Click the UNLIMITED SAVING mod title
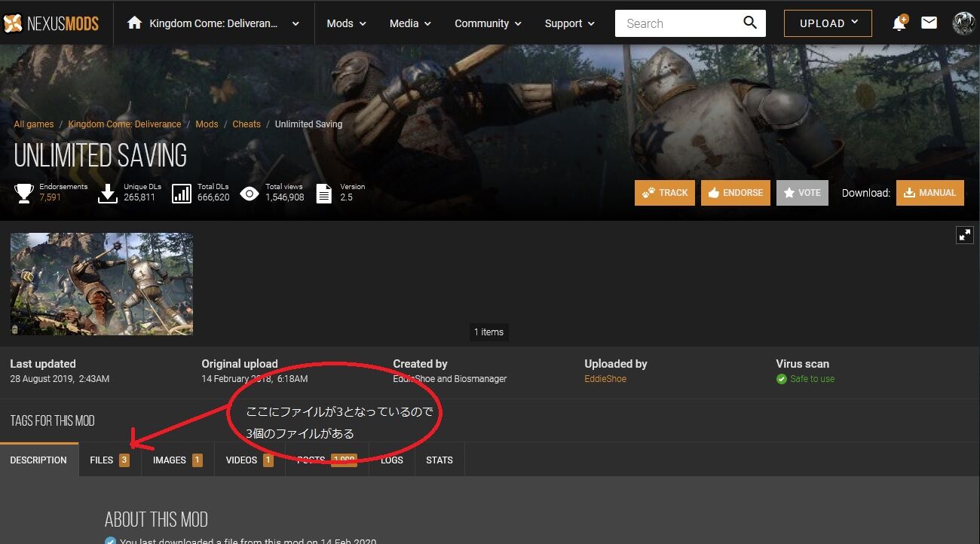 pyautogui.click(x=100, y=156)
